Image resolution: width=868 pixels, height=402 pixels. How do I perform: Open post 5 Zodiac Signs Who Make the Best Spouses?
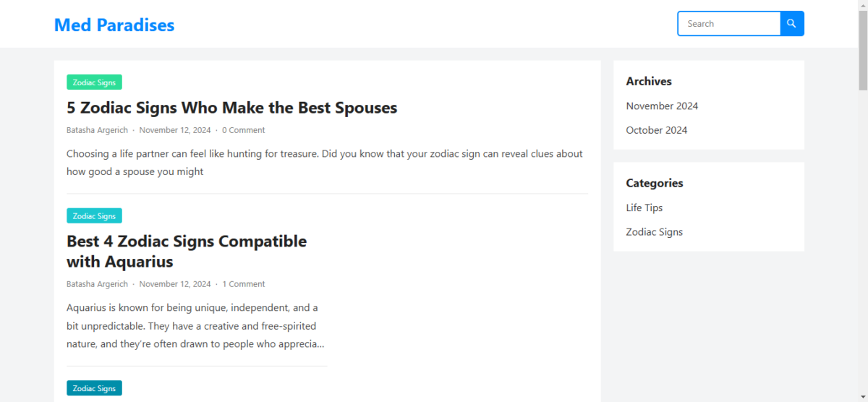coord(232,108)
